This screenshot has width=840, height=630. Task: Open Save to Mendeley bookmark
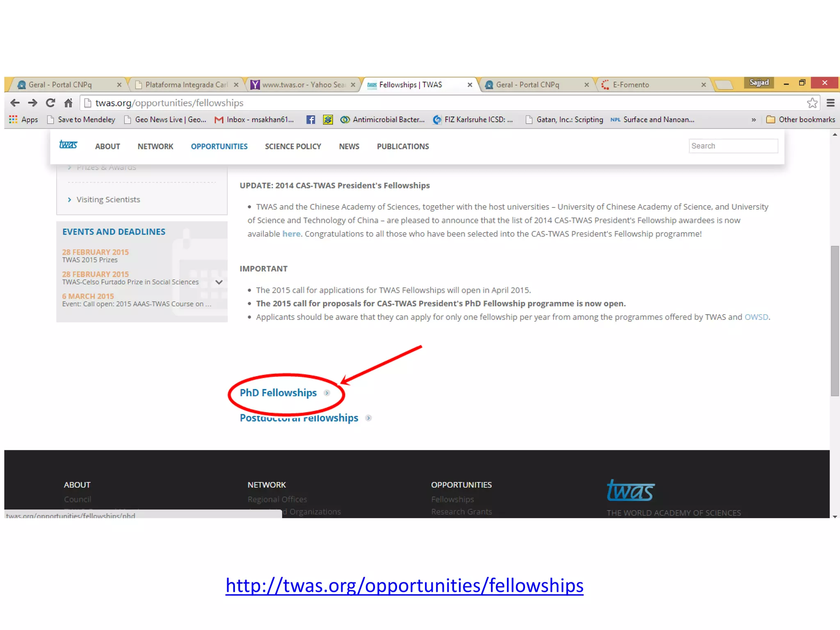point(81,119)
